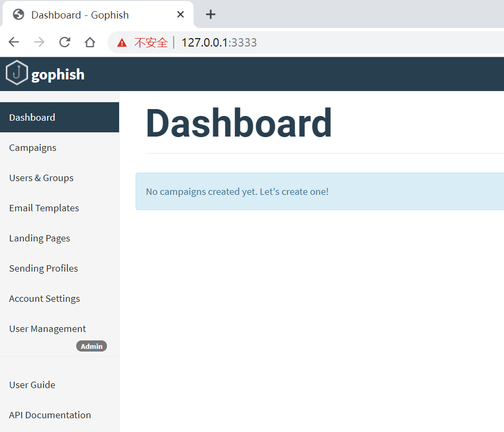504x432 pixels.
Task: Open the User Guide link
Action: pyautogui.click(x=59, y=385)
